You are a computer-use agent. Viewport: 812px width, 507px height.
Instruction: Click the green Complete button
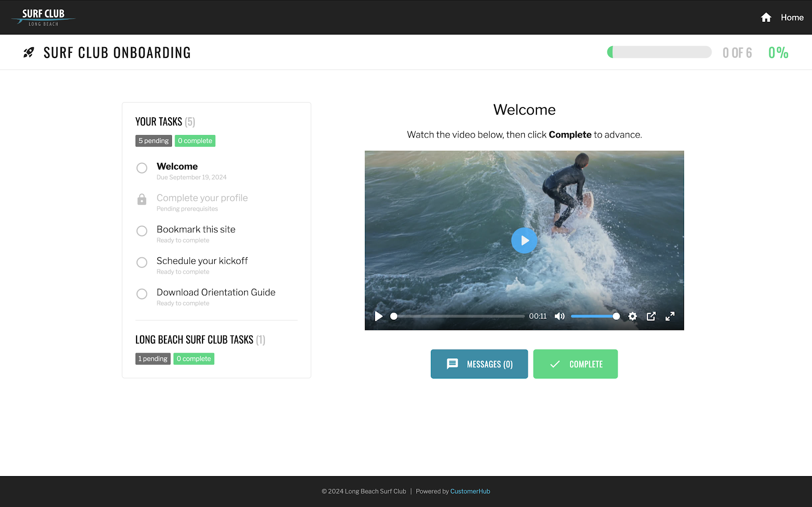pos(576,364)
